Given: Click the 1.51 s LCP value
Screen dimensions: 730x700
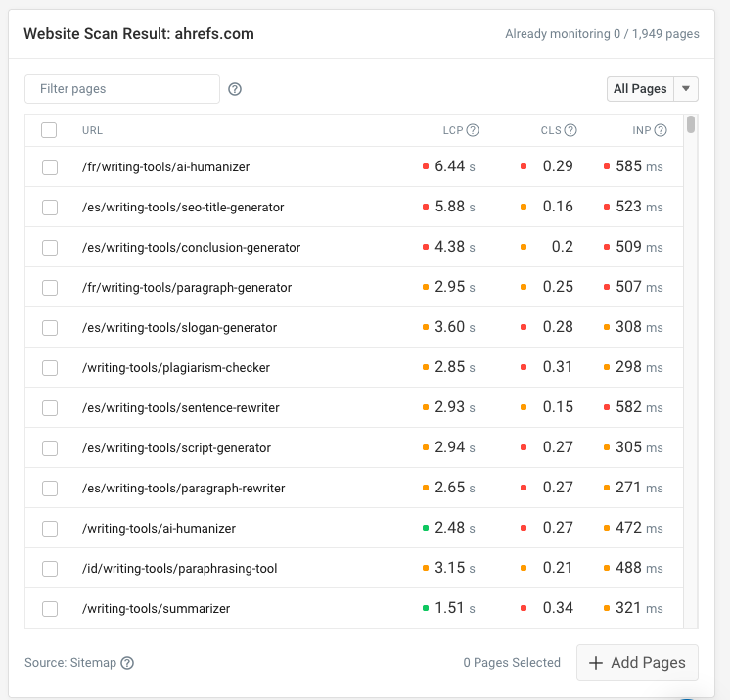Looking at the screenshot, I should click(x=455, y=608).
